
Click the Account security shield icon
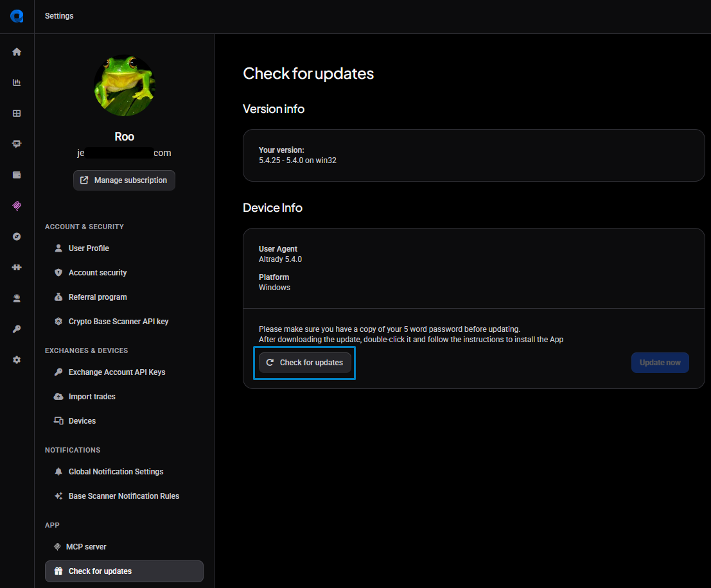[x=58, y=272]
